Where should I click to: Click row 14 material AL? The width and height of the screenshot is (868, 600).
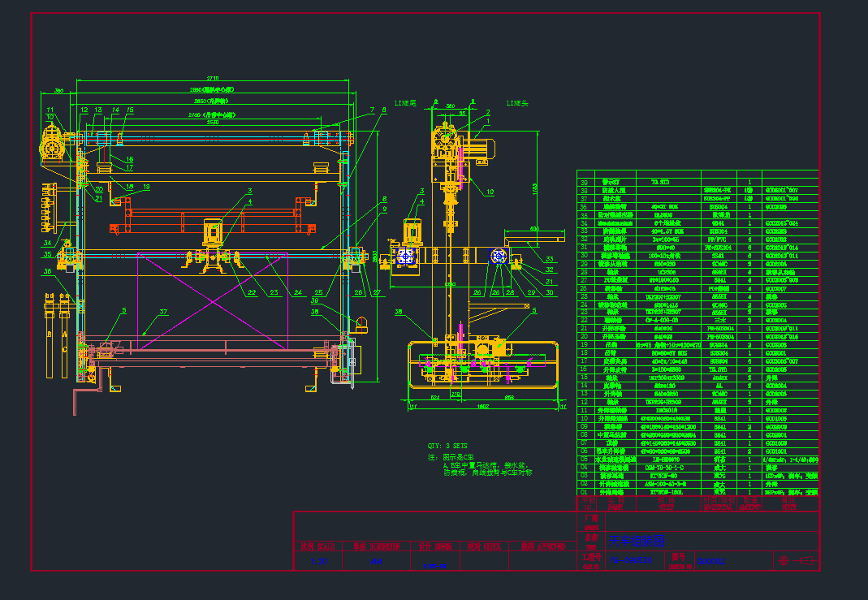(719, 386)
